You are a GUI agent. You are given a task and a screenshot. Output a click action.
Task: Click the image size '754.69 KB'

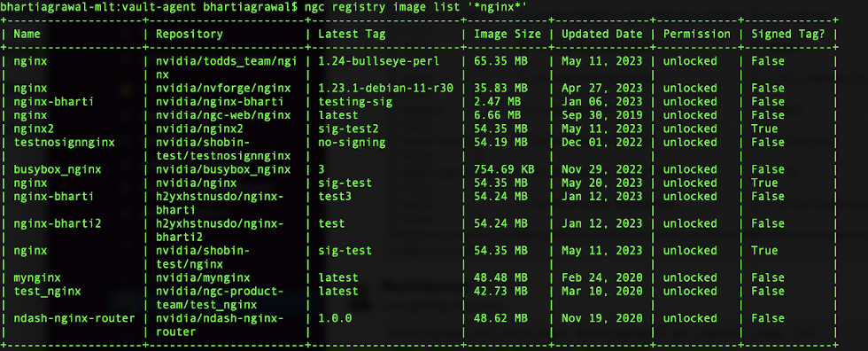pyautogui.click(x=504, y=169)
